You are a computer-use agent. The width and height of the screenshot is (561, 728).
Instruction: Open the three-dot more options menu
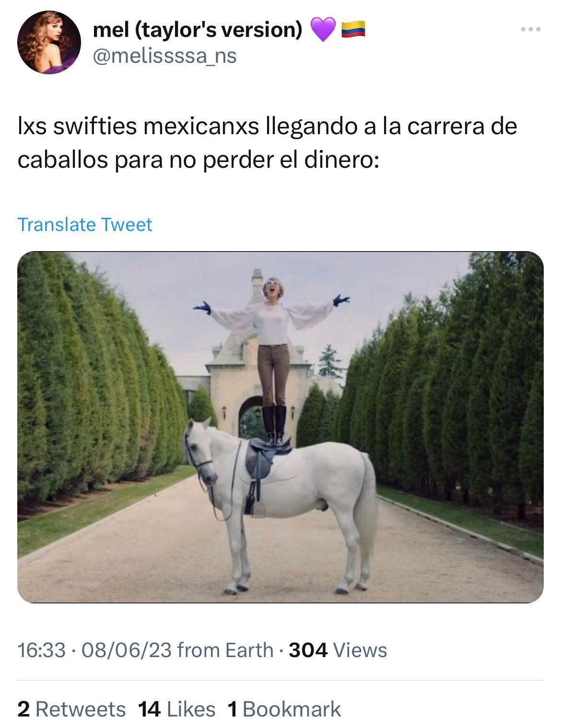[x=531, y=30]
